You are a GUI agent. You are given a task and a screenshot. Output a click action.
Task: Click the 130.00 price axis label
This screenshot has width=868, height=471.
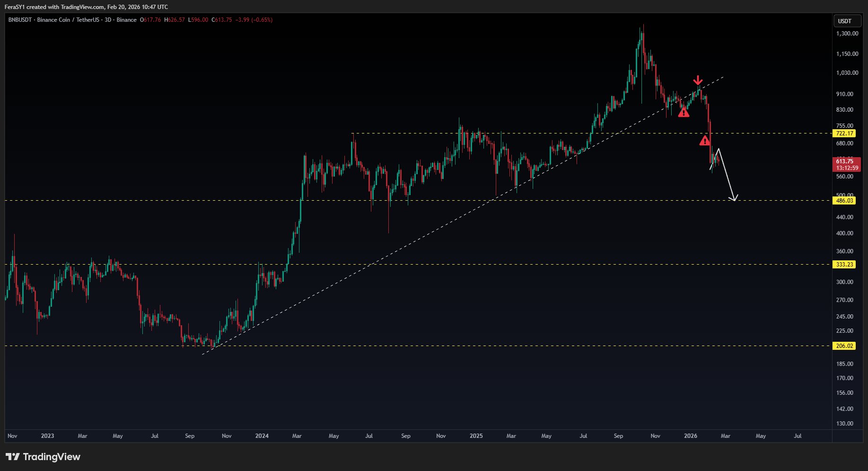click(x=845, y=424)
